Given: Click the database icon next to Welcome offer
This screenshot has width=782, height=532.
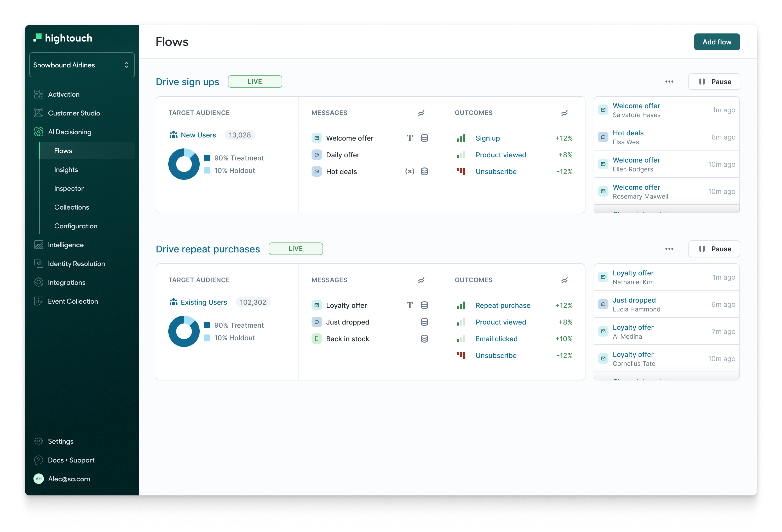Looking at the screenshot, I should [x=424, y=138].
